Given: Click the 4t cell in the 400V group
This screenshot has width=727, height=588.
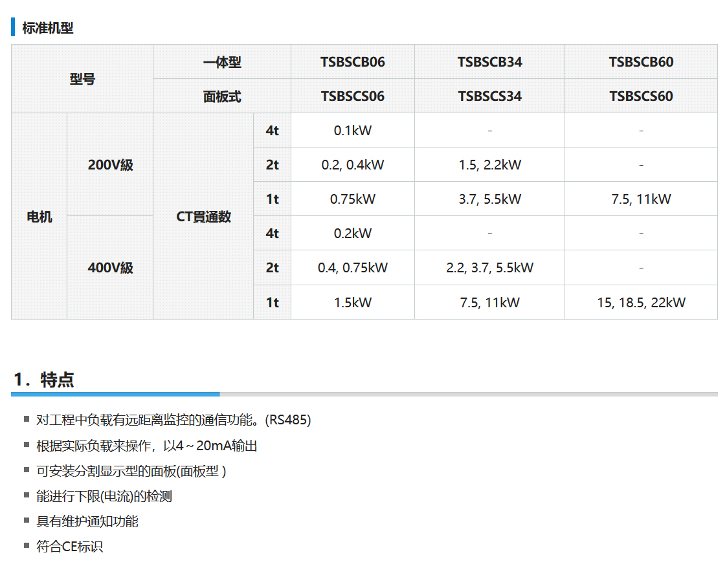Looking at the screenshot, I should (272, 233).
